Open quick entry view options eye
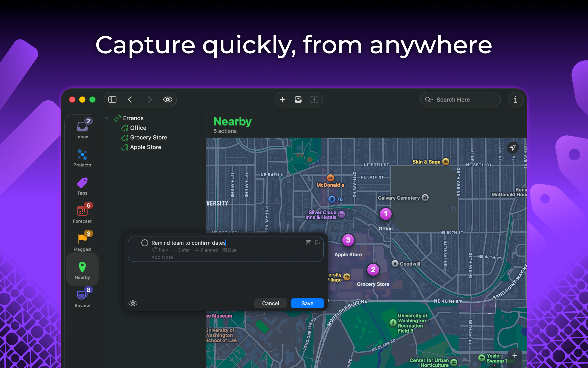The image size is (588, 368). (133, 303)
